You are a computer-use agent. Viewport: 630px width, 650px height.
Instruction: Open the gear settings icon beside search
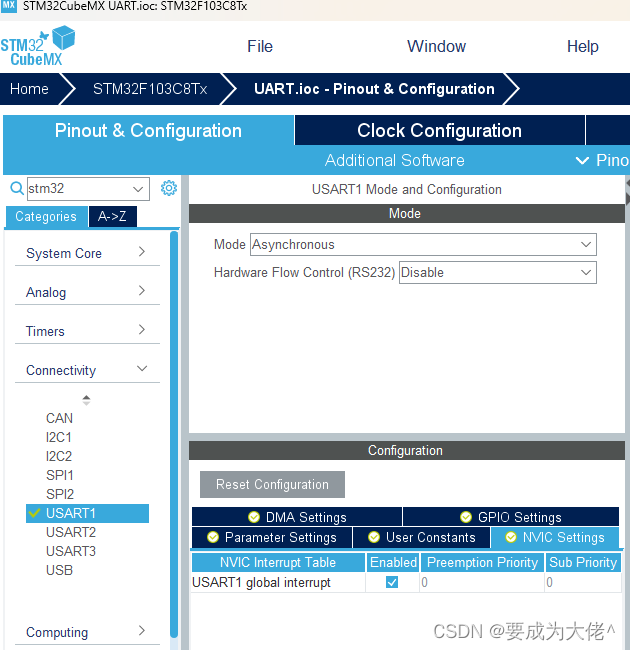[169, 188]
